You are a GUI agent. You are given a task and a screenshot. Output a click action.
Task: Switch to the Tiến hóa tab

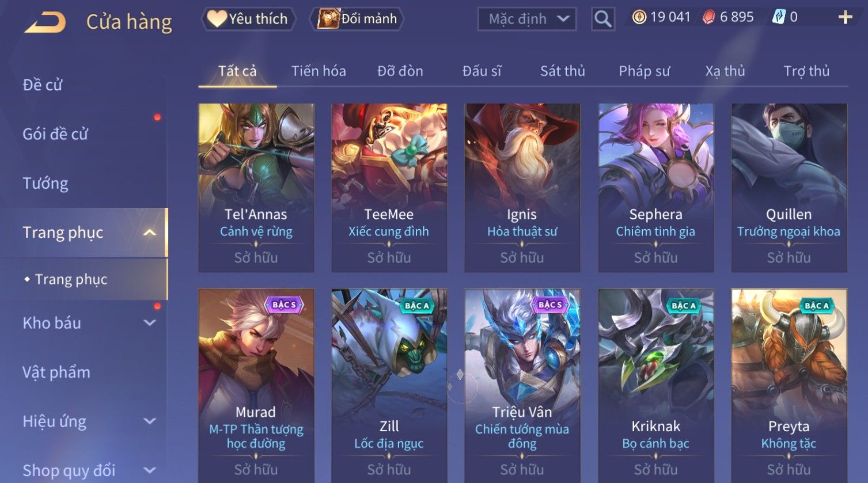click(319, 71)
